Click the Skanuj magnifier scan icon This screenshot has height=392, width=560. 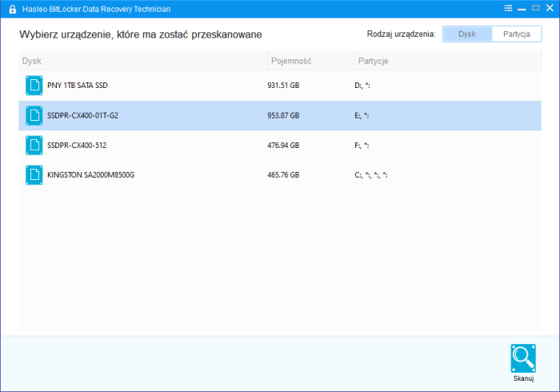(523, 358)
